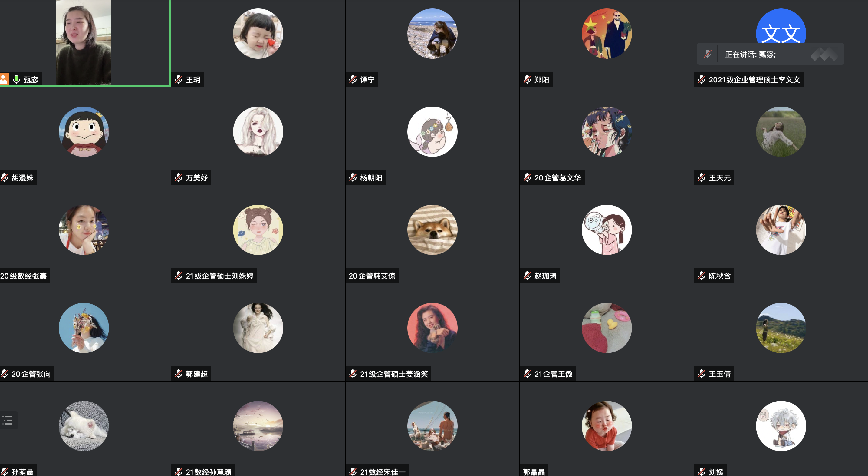Select the Shiba dog avatar of 20企管韩艾倞
The width and height of the screenshot is (868, 476).
(432, 230)
